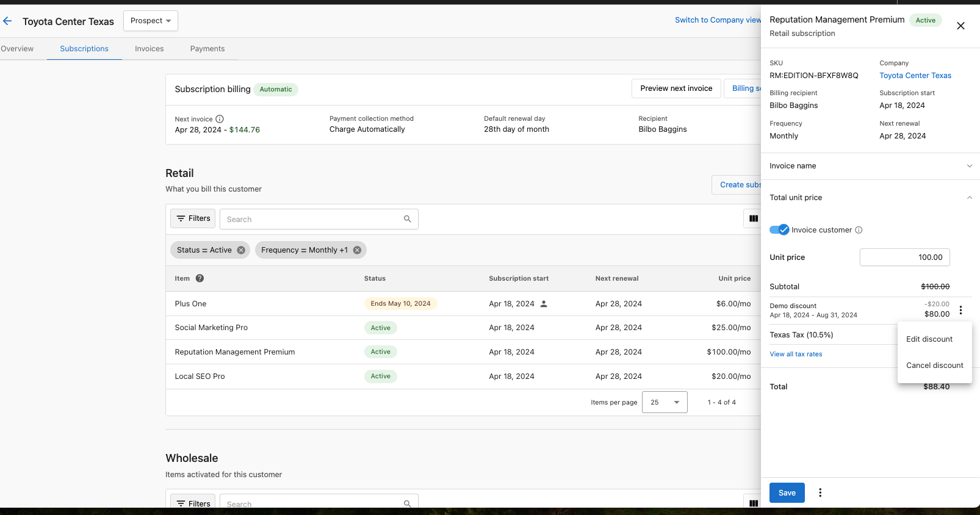The image size is (980, 515).
Task: Open the Plus One subscription row
Action: point(463,304)
